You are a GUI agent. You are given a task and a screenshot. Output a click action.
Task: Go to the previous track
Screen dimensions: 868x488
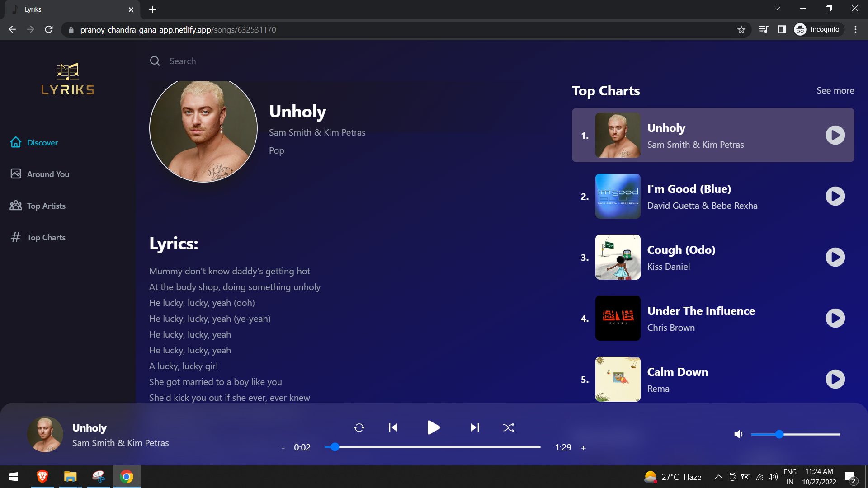(x=393, y=427)
